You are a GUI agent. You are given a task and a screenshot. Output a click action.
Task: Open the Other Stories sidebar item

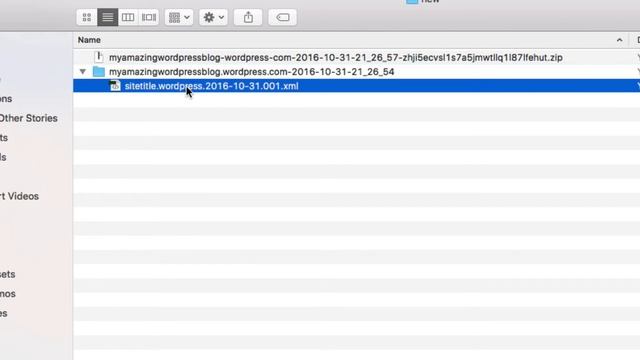(29, 118)
